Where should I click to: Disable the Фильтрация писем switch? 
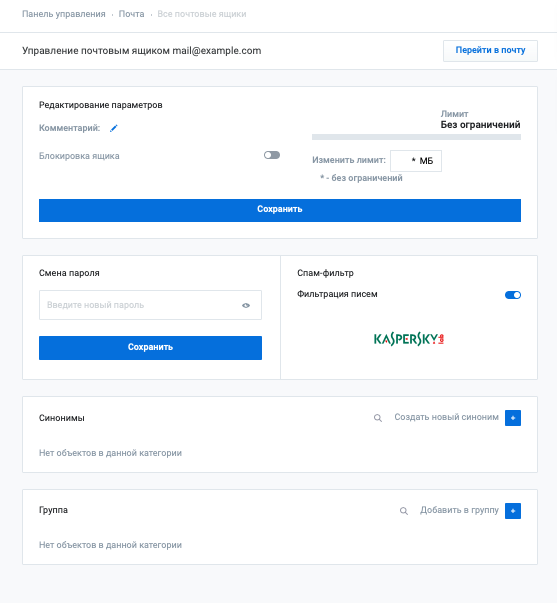(513, 295)
